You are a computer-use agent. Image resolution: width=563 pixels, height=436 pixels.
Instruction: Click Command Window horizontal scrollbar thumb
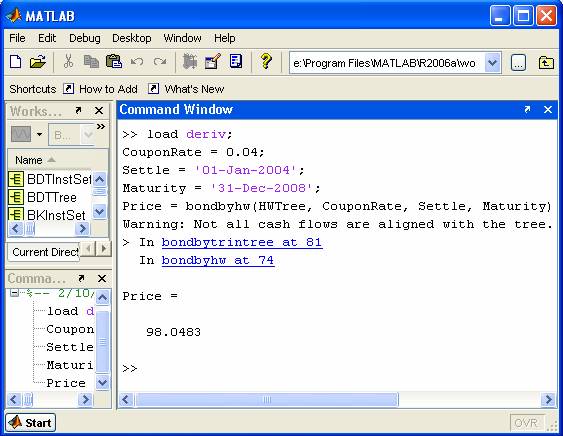tap(267, 399)
